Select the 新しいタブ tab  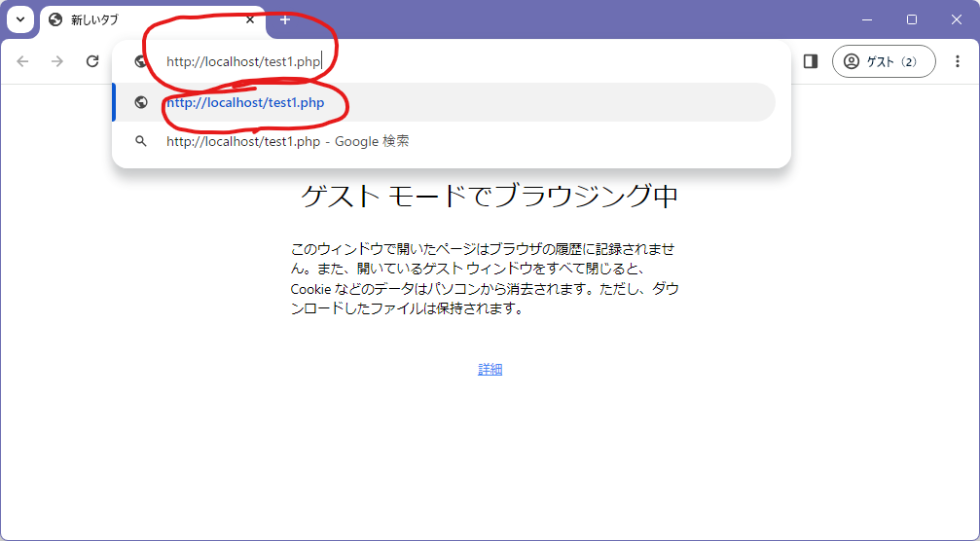pyautogui.click(x=136, y=19)
